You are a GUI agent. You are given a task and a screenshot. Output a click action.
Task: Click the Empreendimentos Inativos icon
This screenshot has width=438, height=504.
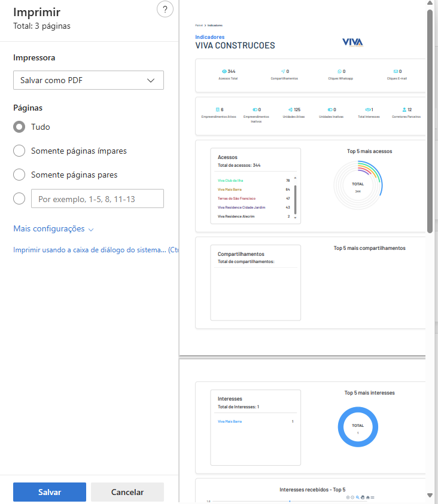click(255, 109)
